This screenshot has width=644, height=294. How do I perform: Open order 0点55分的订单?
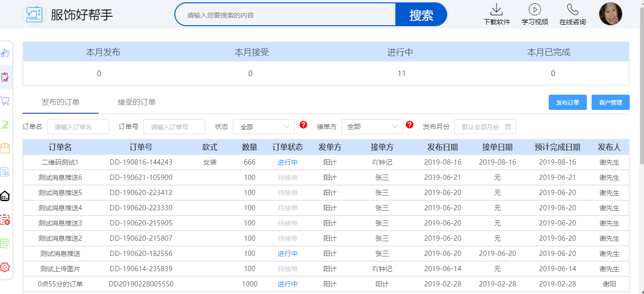(60, 284)
